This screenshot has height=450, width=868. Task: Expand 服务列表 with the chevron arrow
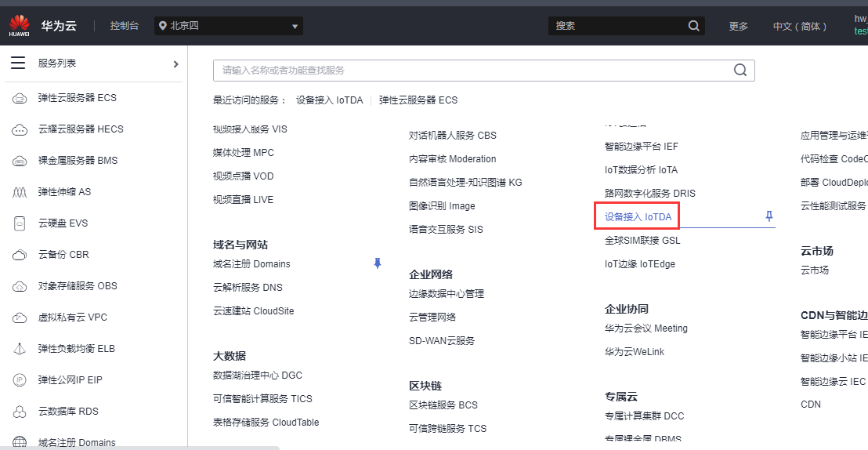pos(176,64)
